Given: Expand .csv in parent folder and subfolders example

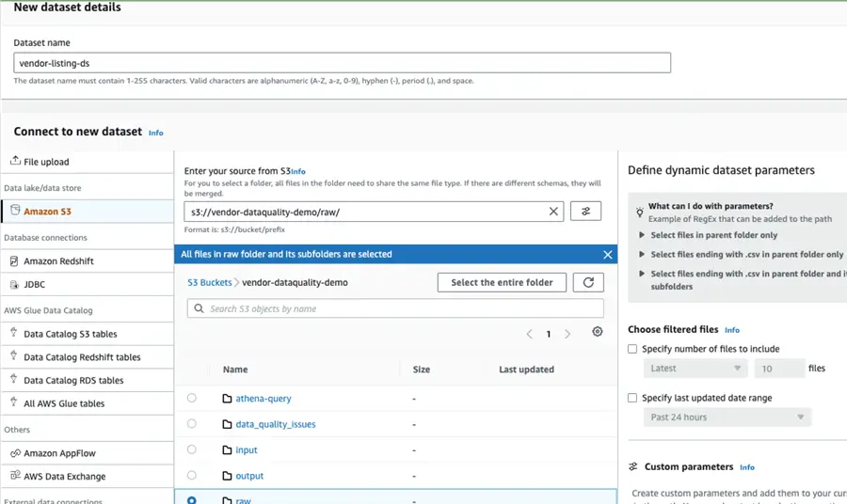Looking at the screenshot, I should (642, 274).
